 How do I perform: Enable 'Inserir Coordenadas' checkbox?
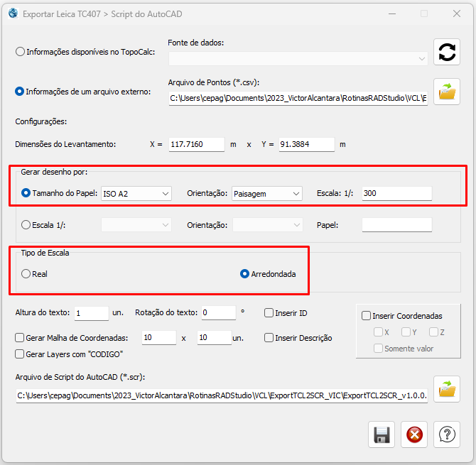[x=367, y=316]
